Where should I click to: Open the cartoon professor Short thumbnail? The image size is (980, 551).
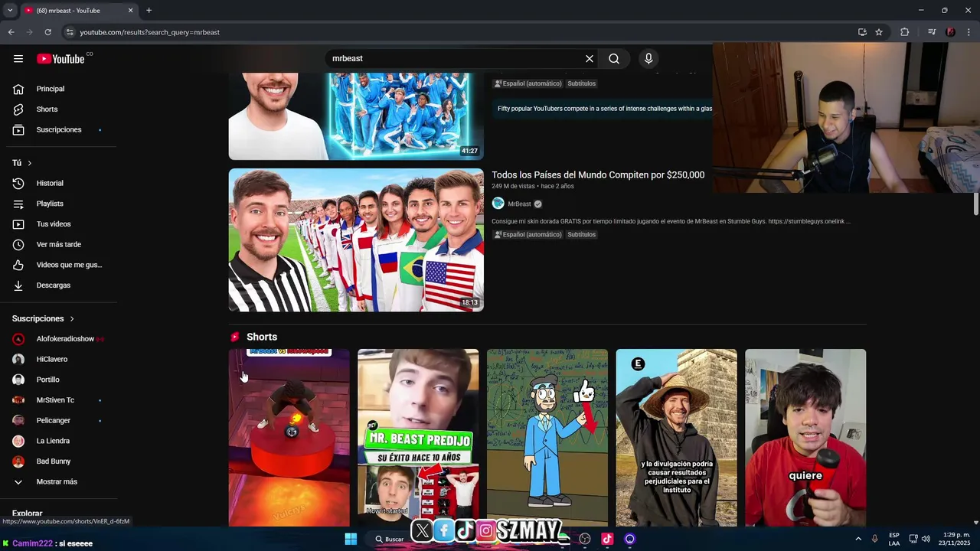click(x=547, y=438)
